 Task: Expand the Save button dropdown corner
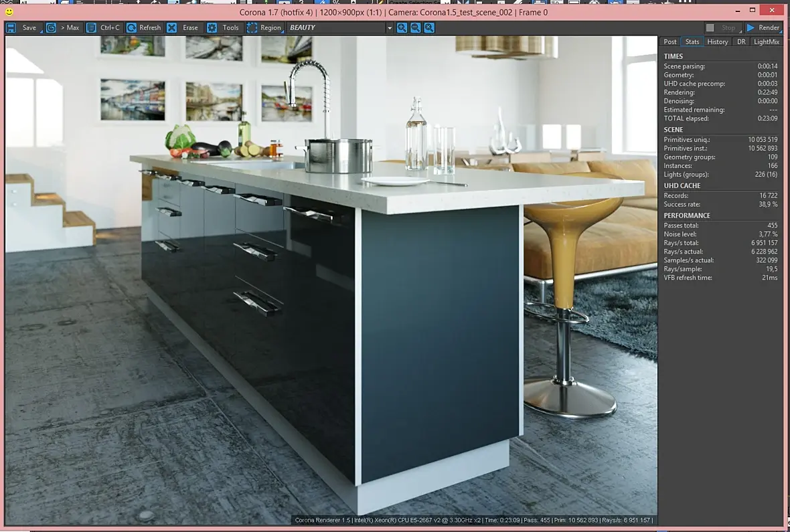41,31
